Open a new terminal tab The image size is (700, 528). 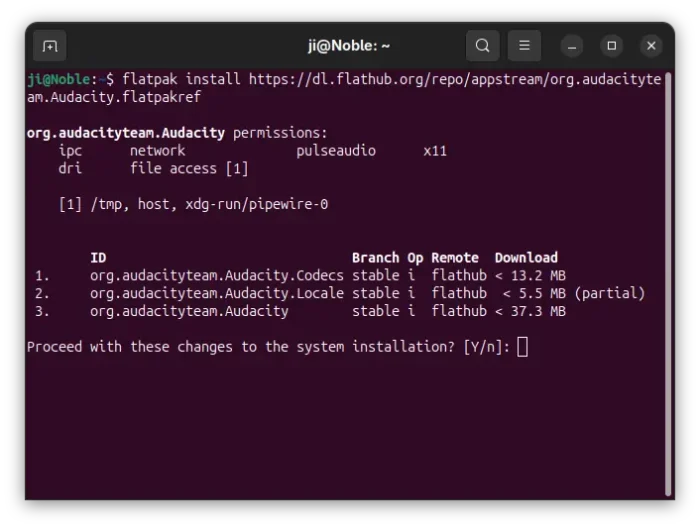click(49, 45)
